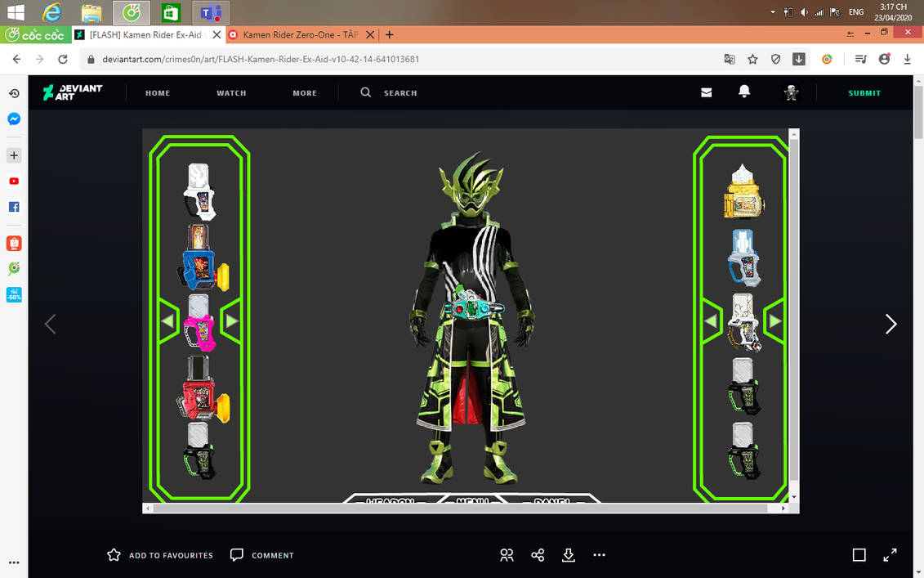Open the WATCH navigation item
Viewport: 924px width, 578px height.
(231, 93)
